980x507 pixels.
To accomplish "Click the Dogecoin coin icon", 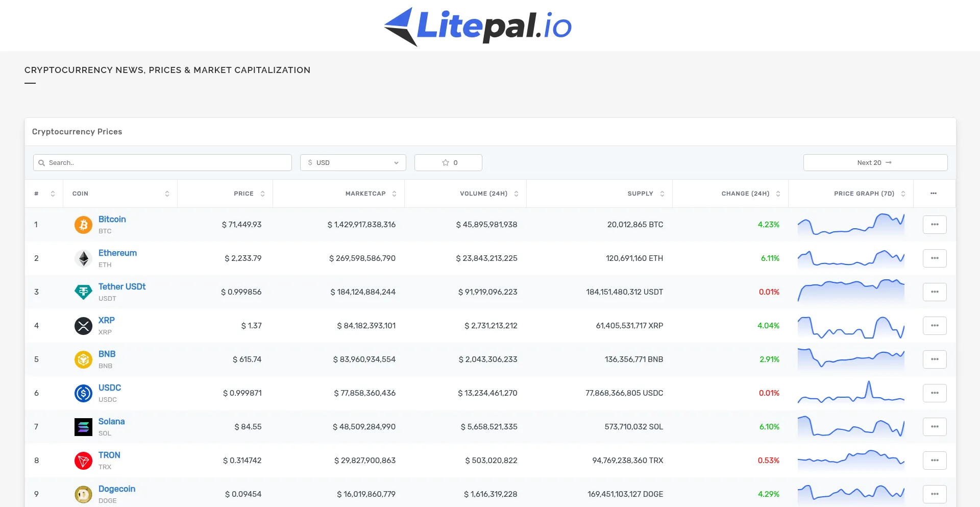I will coord(83,494).
